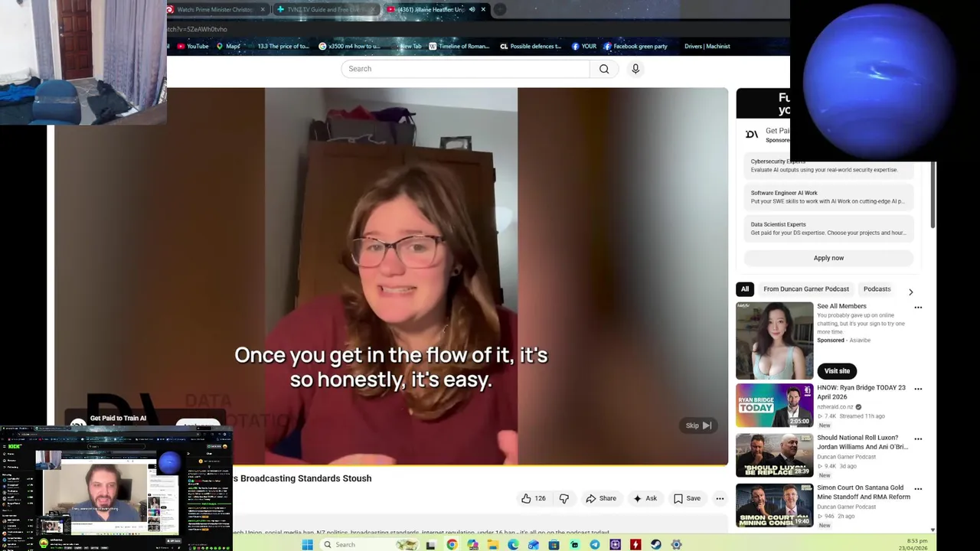
Task: Save the video to a playlist
Action: (x=687, y=498)
